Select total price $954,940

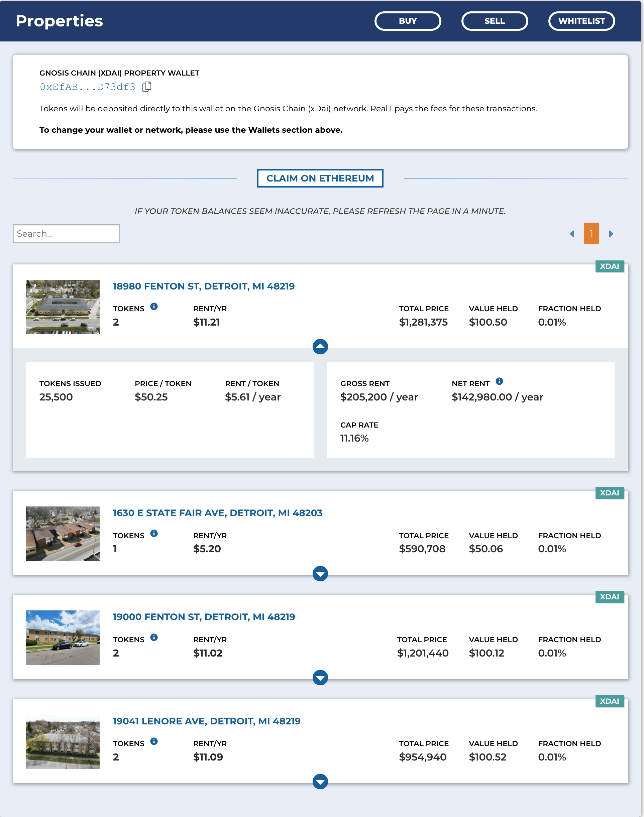click(x=423, y=757)
